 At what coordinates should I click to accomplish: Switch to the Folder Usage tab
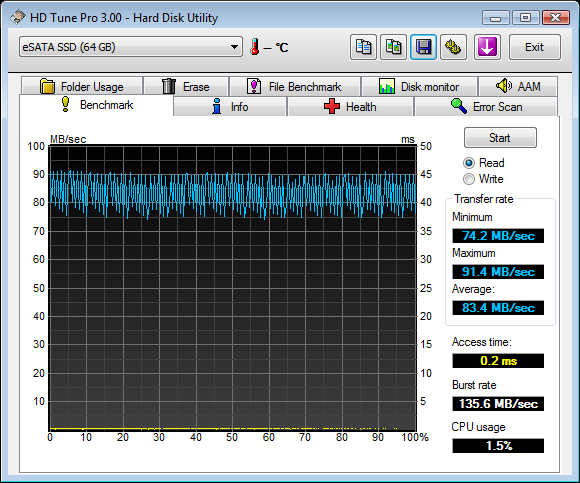tap(82, 87)
